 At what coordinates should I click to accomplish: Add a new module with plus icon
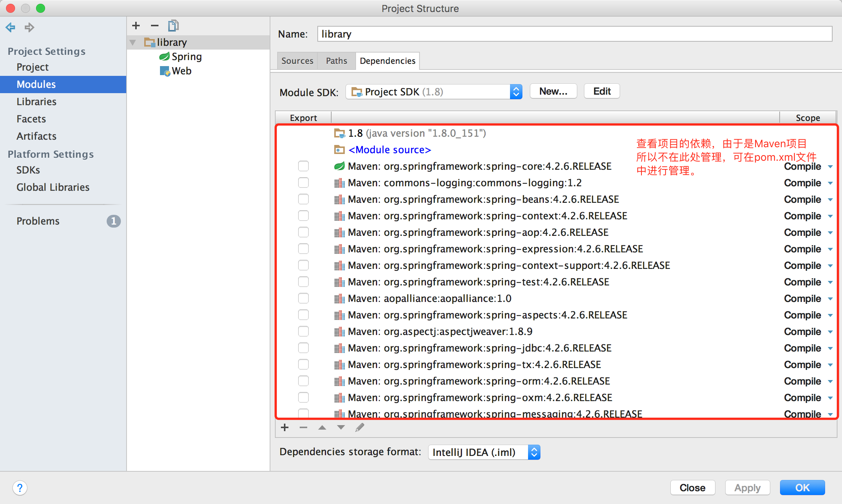[136, 26]
